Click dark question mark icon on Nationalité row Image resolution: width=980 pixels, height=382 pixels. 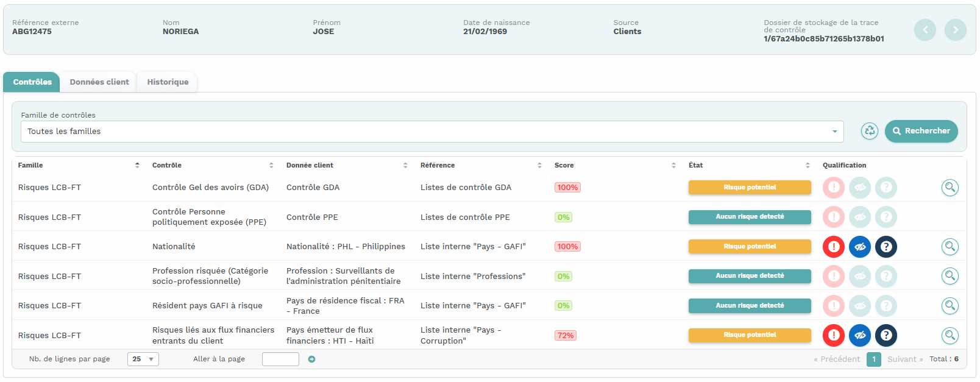886,247
